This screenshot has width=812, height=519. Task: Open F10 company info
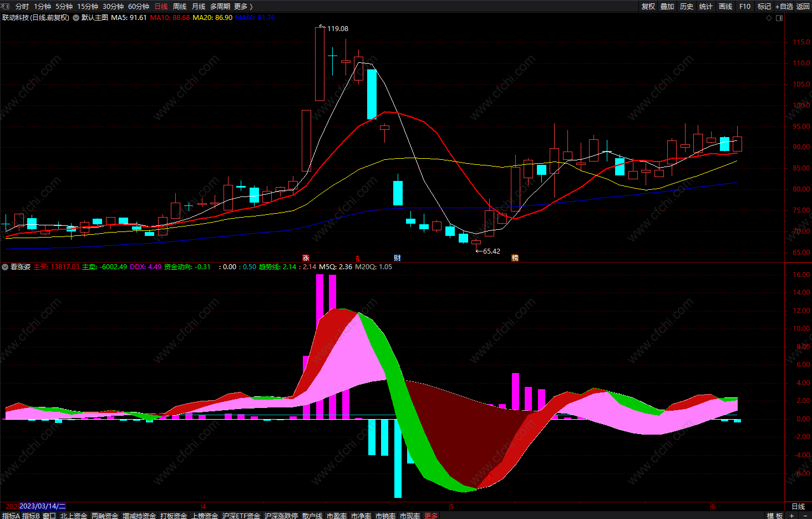[x=745, y=7]
